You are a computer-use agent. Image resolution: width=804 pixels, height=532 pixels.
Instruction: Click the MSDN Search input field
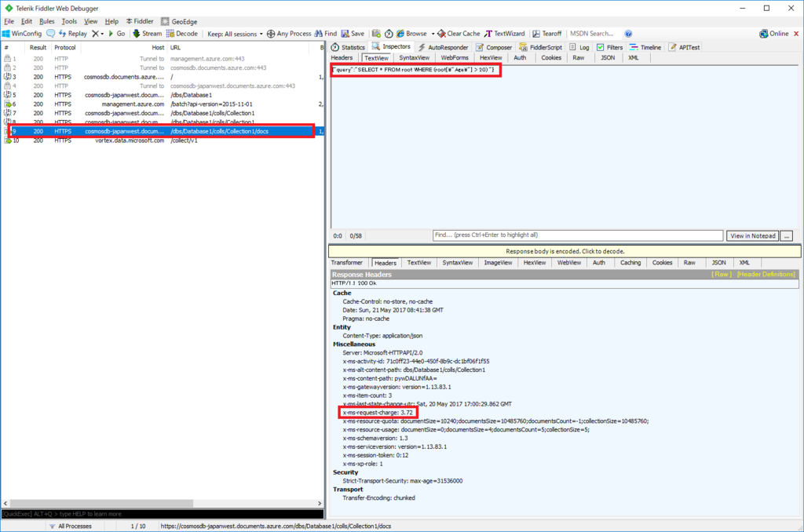[x=594, y=34]
